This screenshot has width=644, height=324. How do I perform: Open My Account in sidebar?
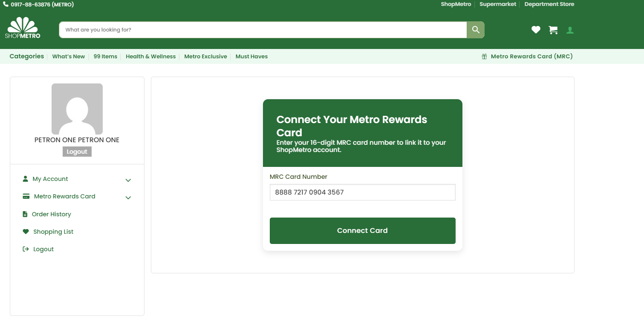(x=50, y=179)
